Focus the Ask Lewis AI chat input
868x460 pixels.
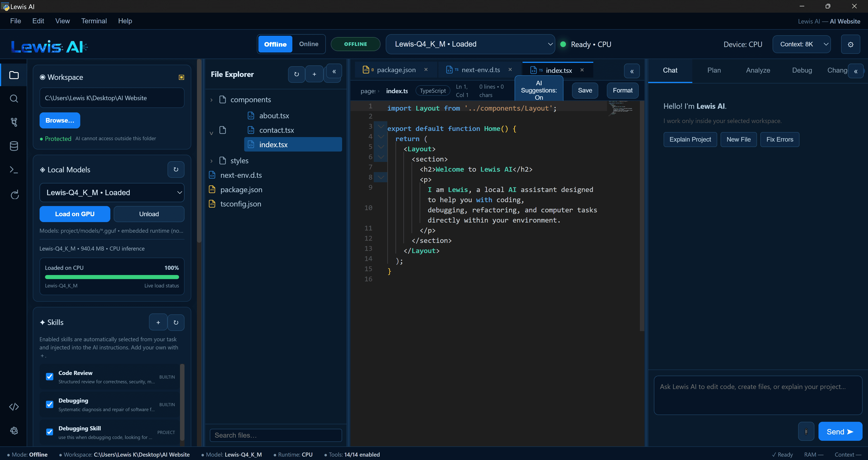[x=758, y=395]
